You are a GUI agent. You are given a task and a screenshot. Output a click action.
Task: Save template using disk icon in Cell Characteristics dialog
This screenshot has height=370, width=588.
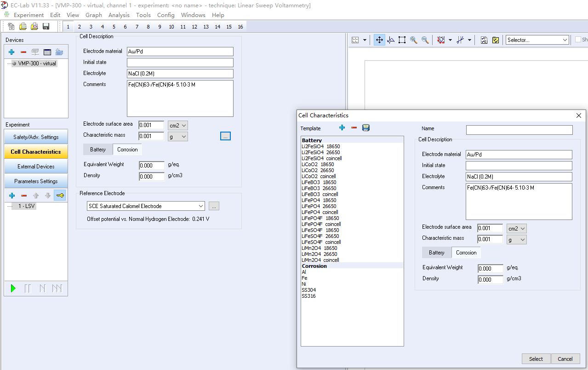366,128
